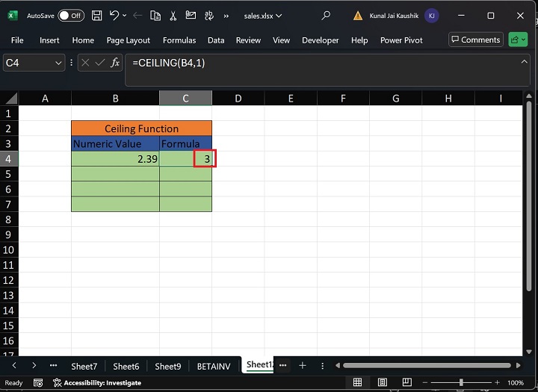Click the Ceiling Function title cell
The height and width of the screenshot is (392, 538).
(x=141, y=128)
